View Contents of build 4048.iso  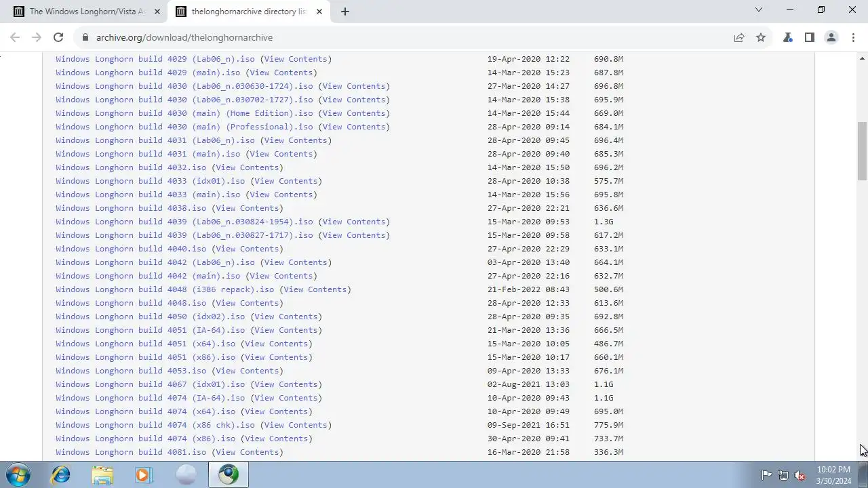(248, 303)
